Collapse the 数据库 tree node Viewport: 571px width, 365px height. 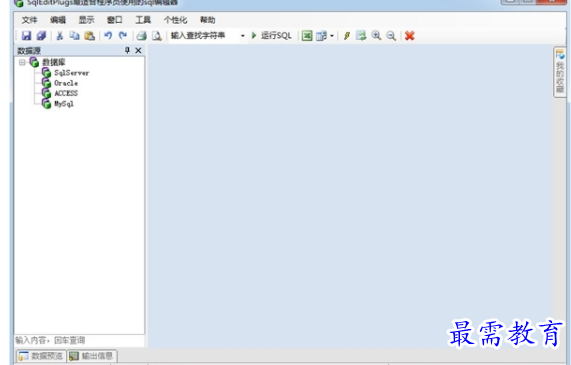click(x=22, y=62)
